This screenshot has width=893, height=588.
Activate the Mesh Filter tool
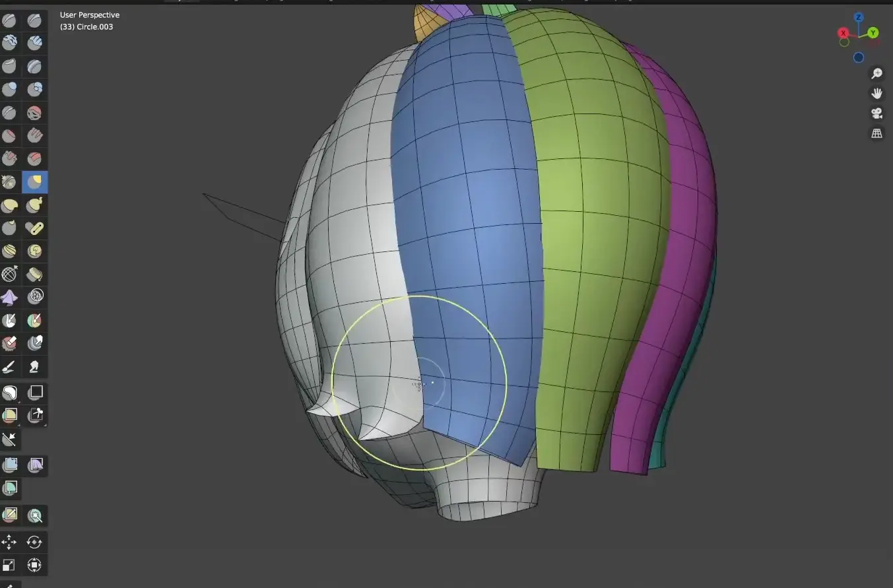coord(9,465)
